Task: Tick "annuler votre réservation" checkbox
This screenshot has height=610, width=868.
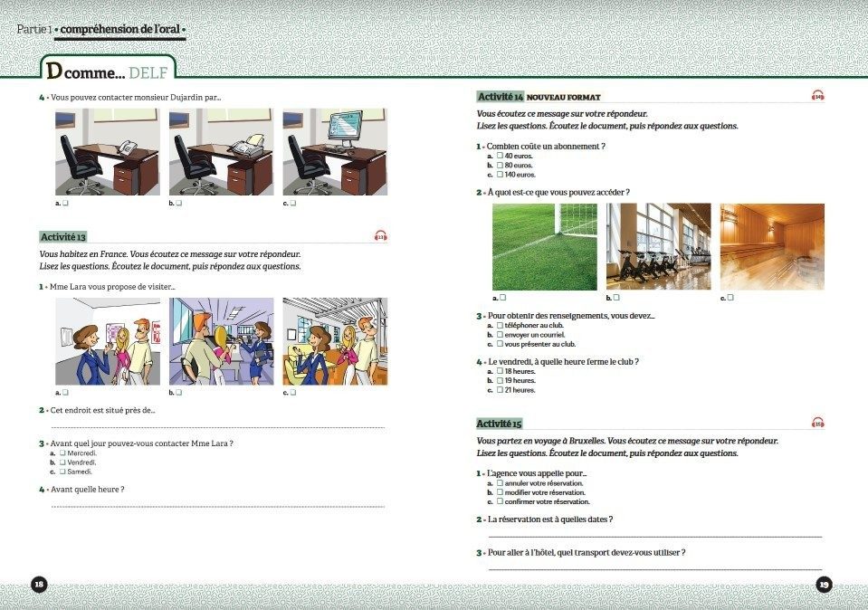Action: (500, 483)
